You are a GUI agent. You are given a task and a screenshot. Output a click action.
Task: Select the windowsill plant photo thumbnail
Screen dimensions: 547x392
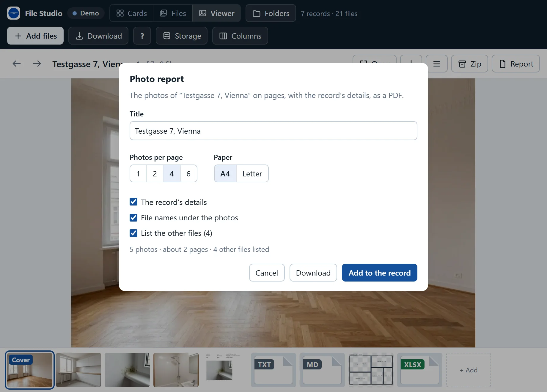click(x=127, y=370)
